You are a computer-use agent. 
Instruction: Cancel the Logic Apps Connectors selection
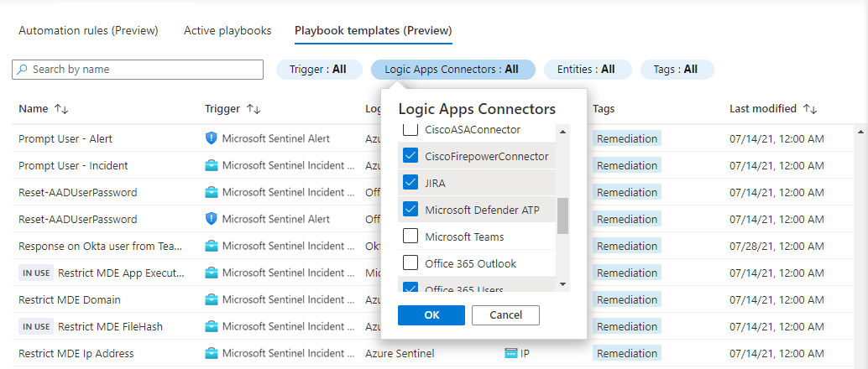pos(505,314)
